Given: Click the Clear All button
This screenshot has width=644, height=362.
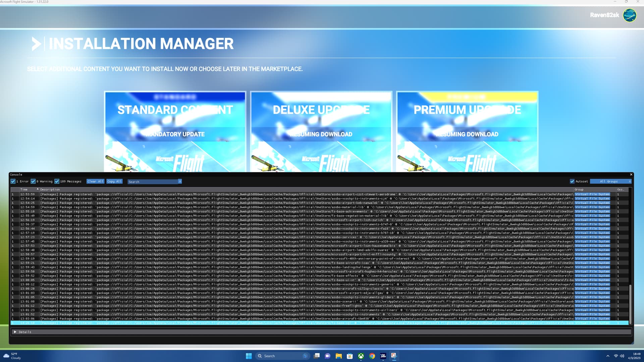Looking at the screenshot, I should [96, 182].
